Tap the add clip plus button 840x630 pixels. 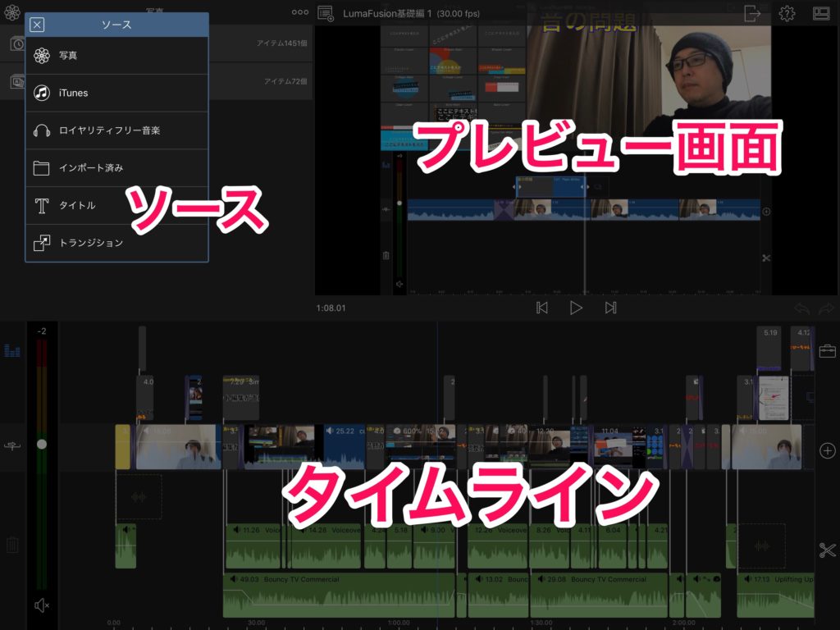[827, 450]
